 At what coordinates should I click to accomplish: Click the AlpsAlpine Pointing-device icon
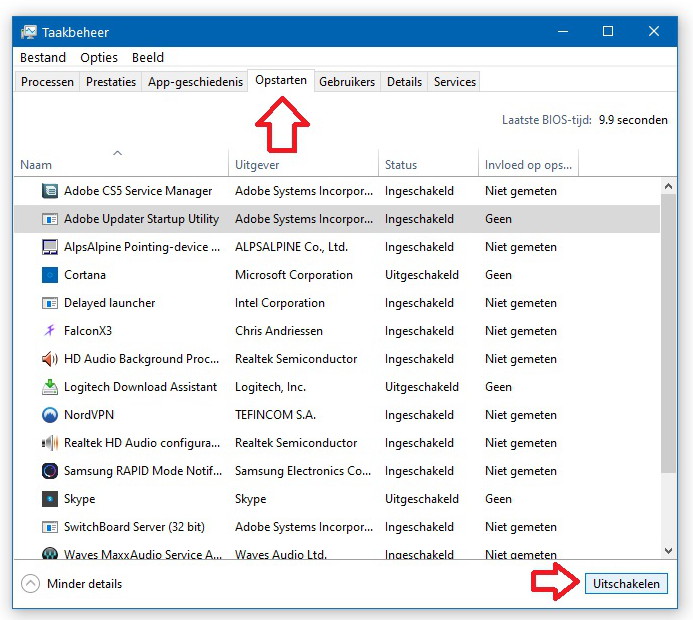point(50,247)
